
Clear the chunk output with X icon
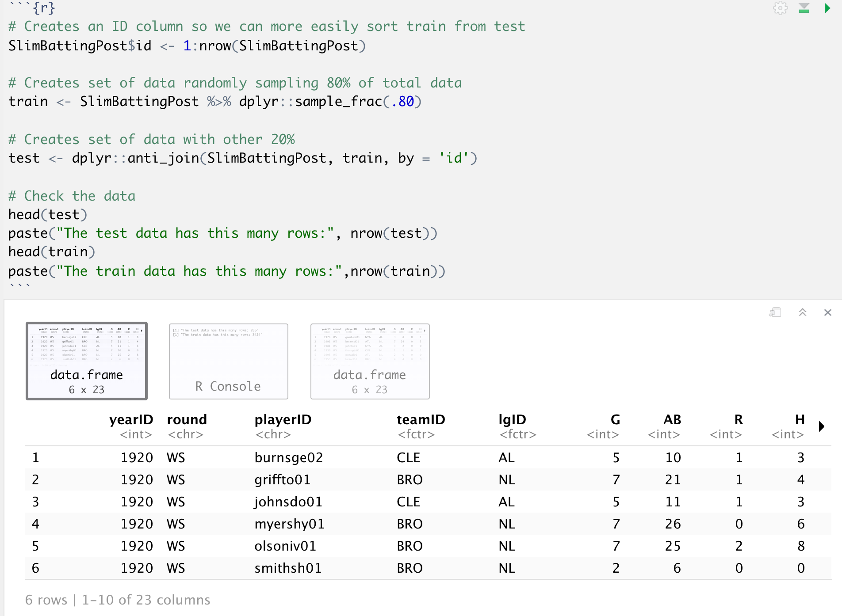click(x=828, y=312)
